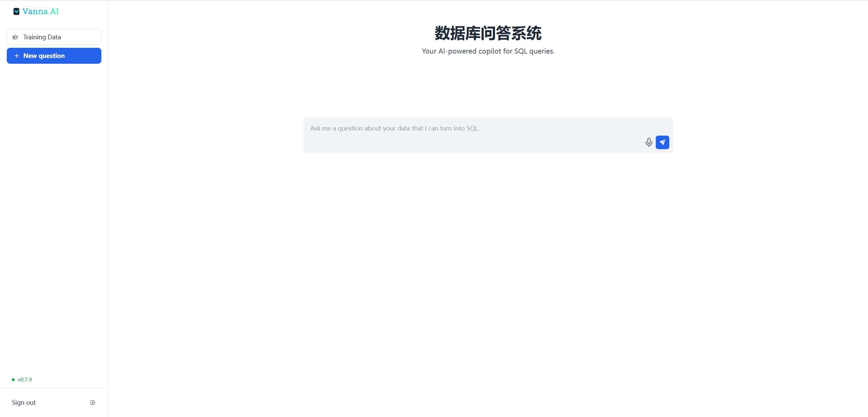Click the empty main area below question box
This screenshot has height=417, width=868.
point(488,271)
